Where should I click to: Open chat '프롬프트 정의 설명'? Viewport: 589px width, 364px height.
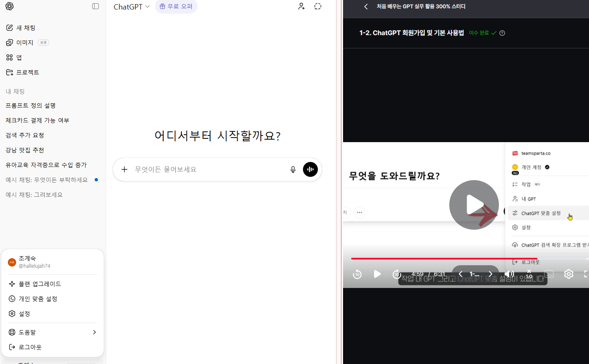(31, 105)
